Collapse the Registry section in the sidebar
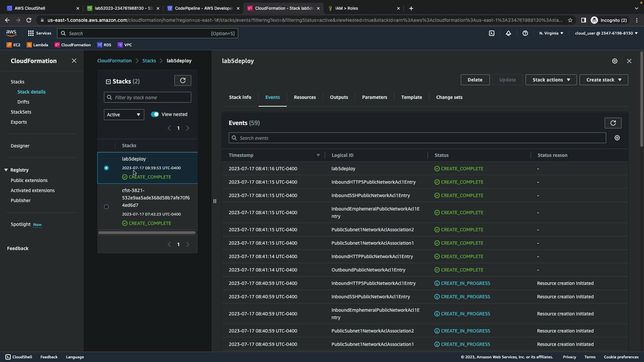The width and height of the screenshot is (644, 362). coord(6,170)
